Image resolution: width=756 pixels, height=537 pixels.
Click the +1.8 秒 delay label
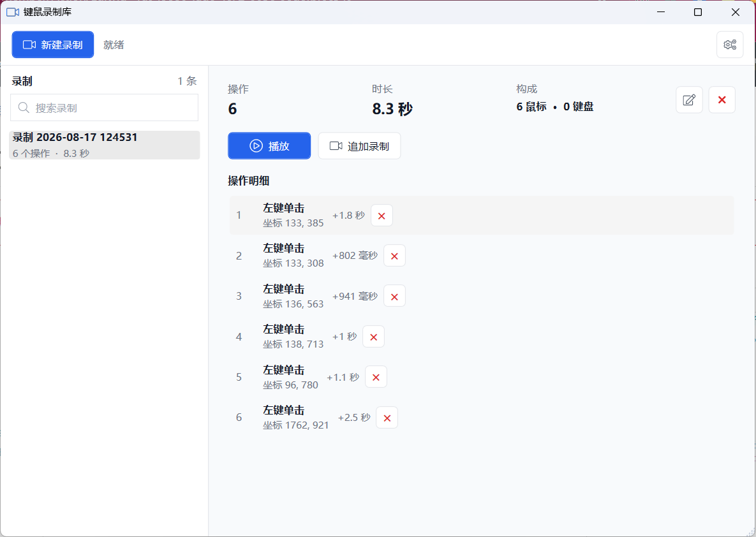click(x=348, y=216)
